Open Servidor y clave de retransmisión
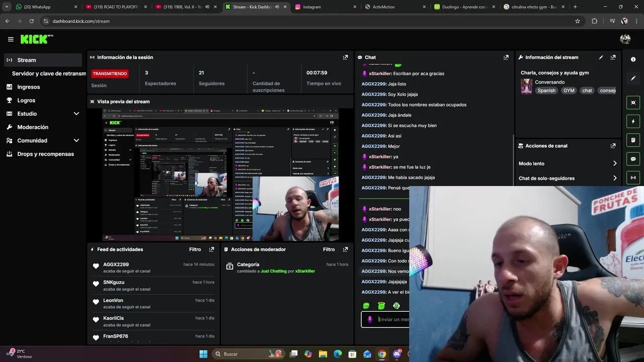The image size is (644, 362). (x=49, y=73)
